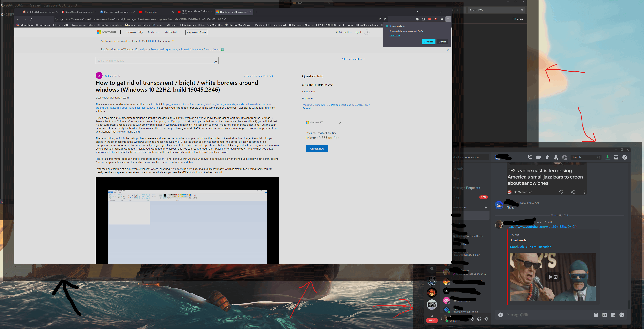This screenshot has height=329, width=644.
Task: Send a gift in Discord
Action: click(x=596, y=315)
